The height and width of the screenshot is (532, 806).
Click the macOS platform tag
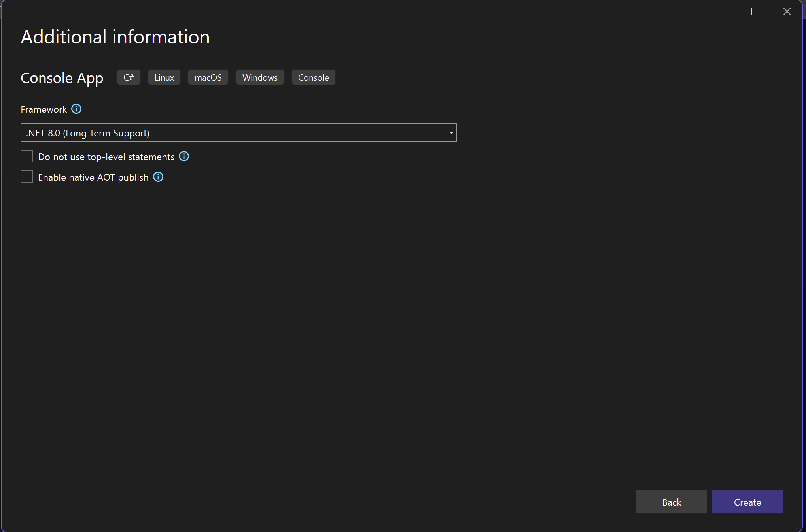pyautogui.click(x=208, y=77)
